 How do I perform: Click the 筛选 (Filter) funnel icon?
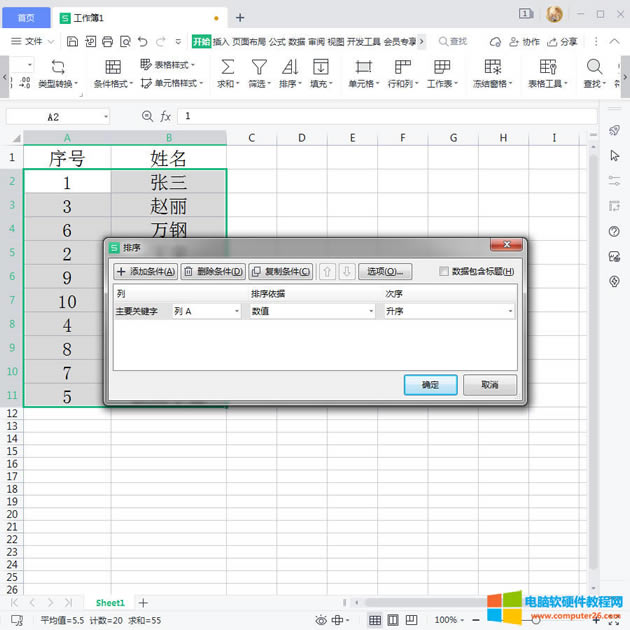259,67
